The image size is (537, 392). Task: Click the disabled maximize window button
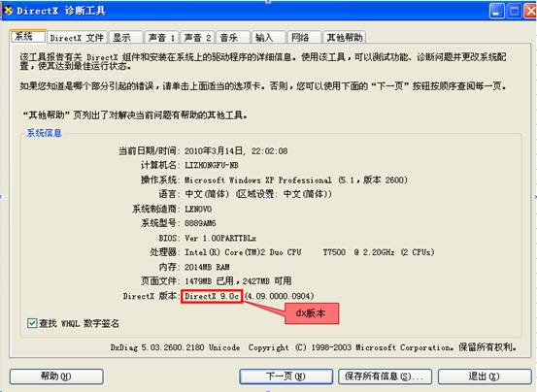[514, 11]
